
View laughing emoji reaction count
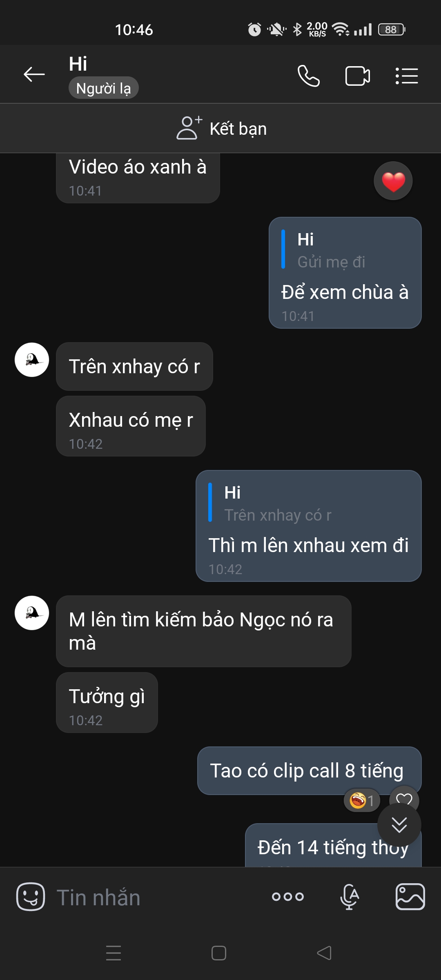coord(362,800)
